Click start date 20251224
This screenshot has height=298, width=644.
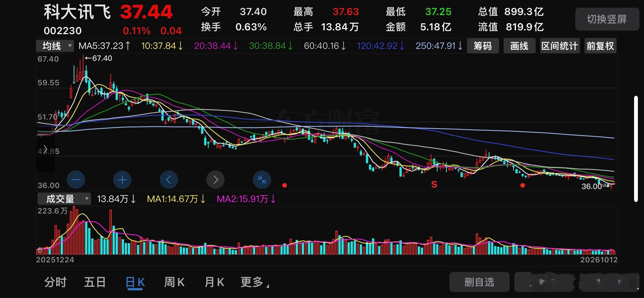55,260
